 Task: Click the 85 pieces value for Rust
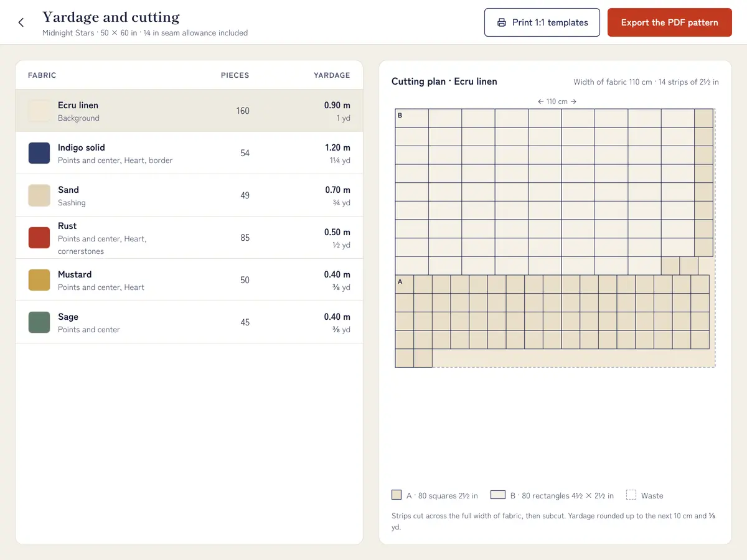(245, 238)
